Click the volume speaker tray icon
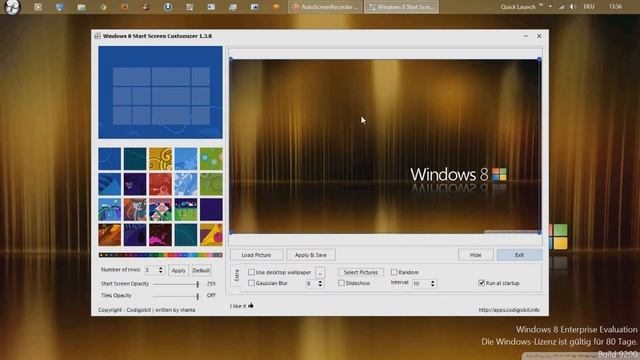 pyautogui.click(x=573, y=7)
